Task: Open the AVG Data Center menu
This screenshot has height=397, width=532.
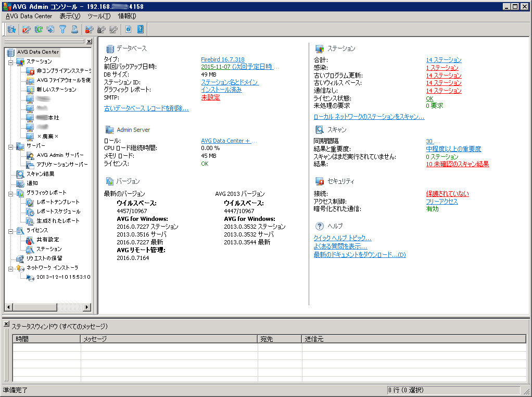Action: 29,16
